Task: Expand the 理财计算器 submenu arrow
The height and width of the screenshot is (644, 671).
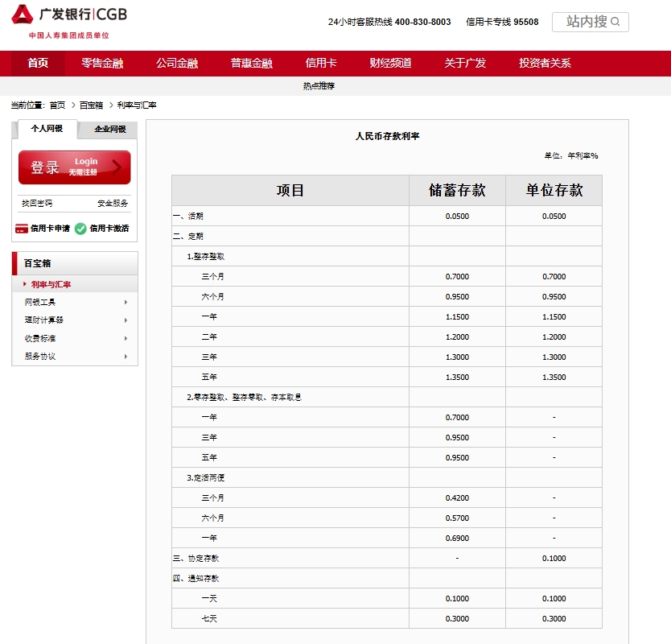Action: [126, 320]
